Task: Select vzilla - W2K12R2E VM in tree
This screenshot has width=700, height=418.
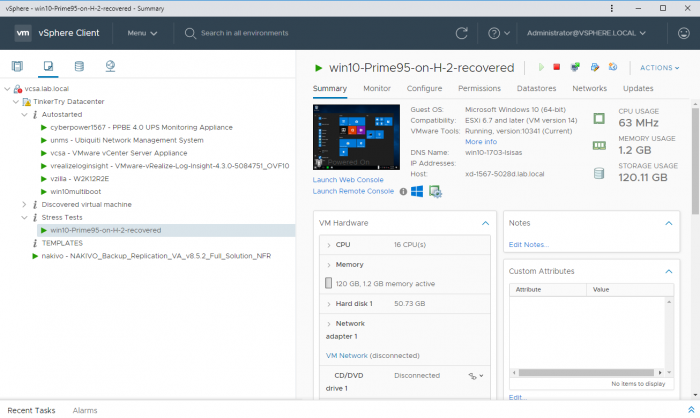Action: tap(79, 179)
